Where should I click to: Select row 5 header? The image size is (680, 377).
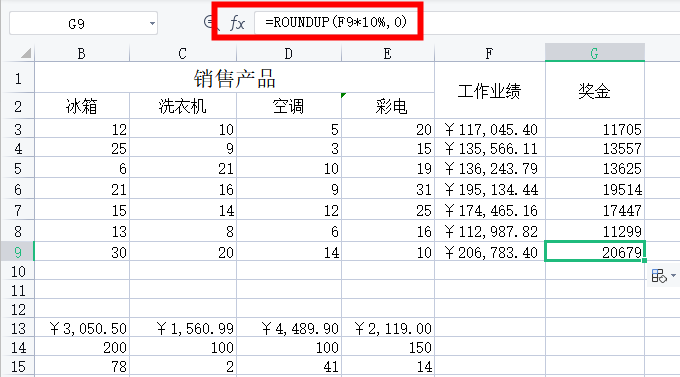point(18,168)
